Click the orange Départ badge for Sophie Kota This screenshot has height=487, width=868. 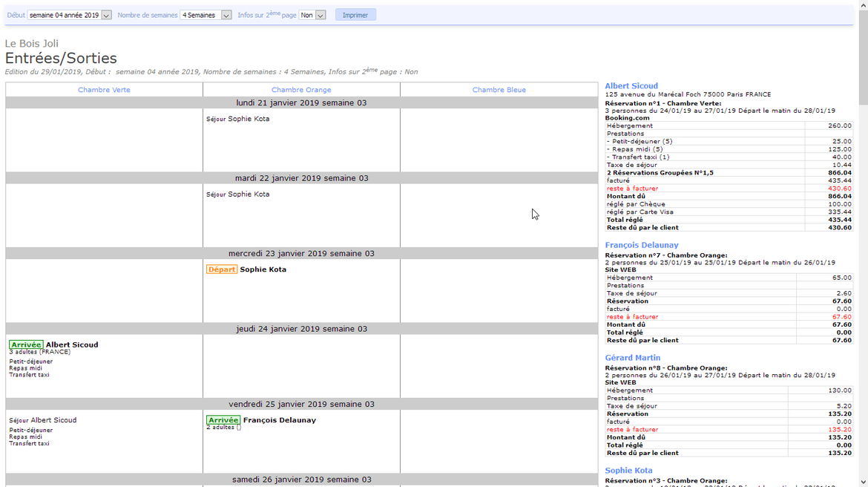pos(222,269)
